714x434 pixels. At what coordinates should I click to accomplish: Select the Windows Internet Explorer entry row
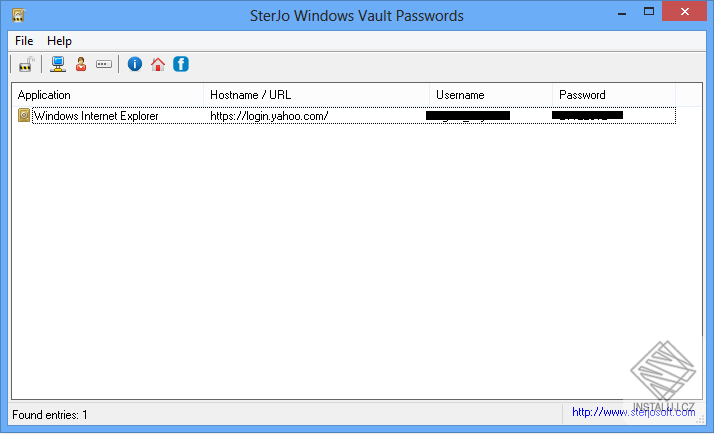pyautogui.click(x=96, y=116)
